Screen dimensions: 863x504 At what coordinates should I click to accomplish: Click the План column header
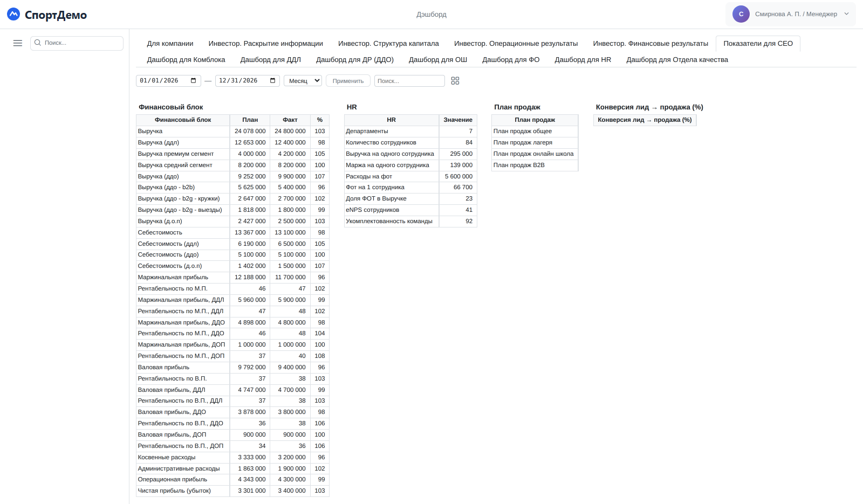click(250, 120)
